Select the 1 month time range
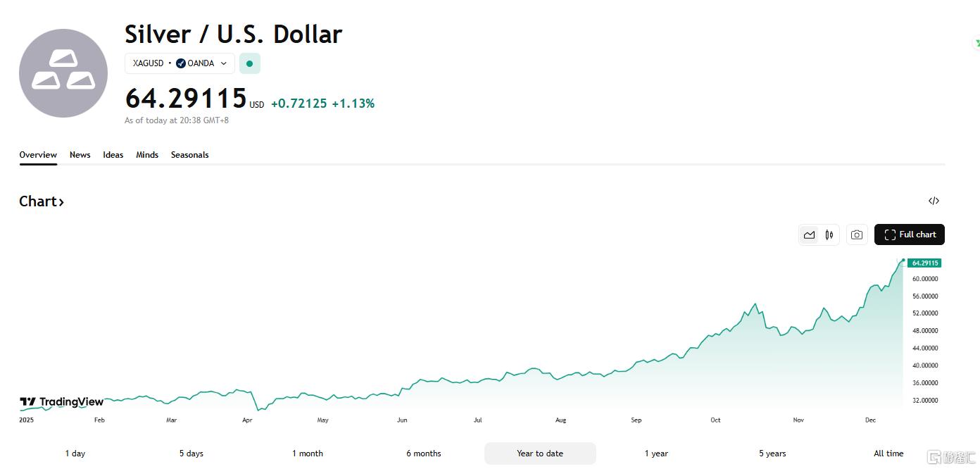Screen dimensions: 980x469 (308, 454)
